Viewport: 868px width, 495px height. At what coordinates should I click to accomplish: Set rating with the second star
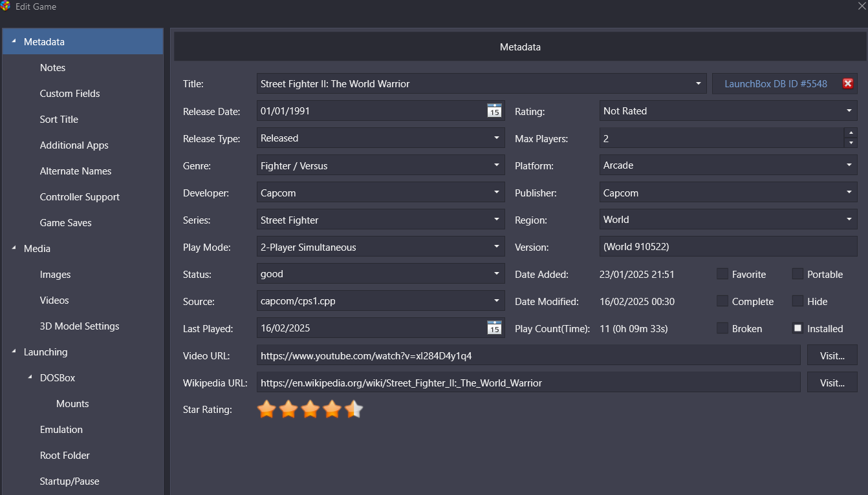click(x=288, y=409)
